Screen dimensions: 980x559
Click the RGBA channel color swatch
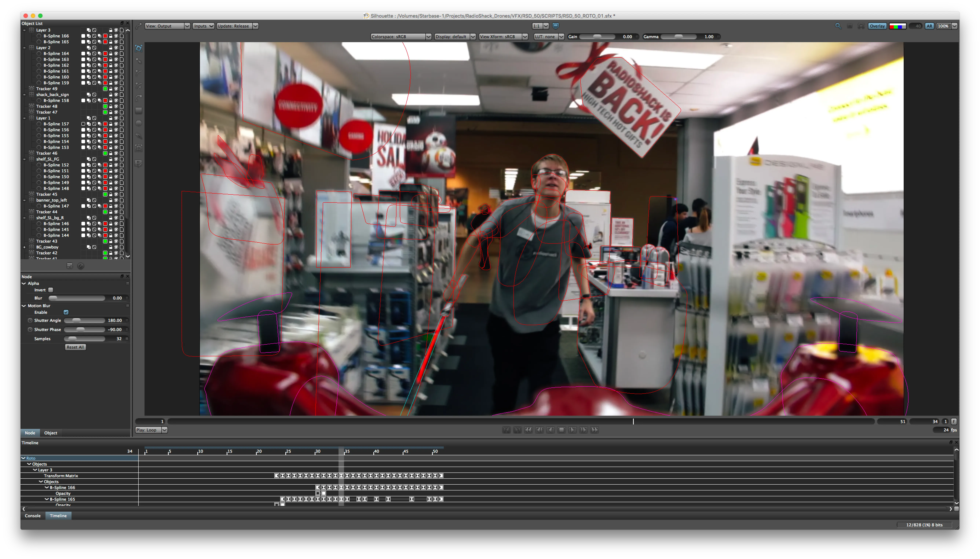point(897,26)
